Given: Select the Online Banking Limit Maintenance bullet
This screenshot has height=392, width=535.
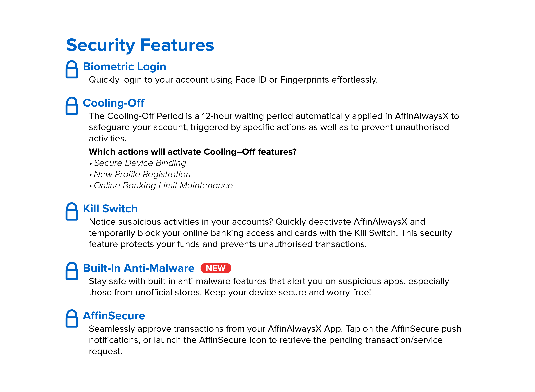Looking at the screenshot, I should [161, 186].
